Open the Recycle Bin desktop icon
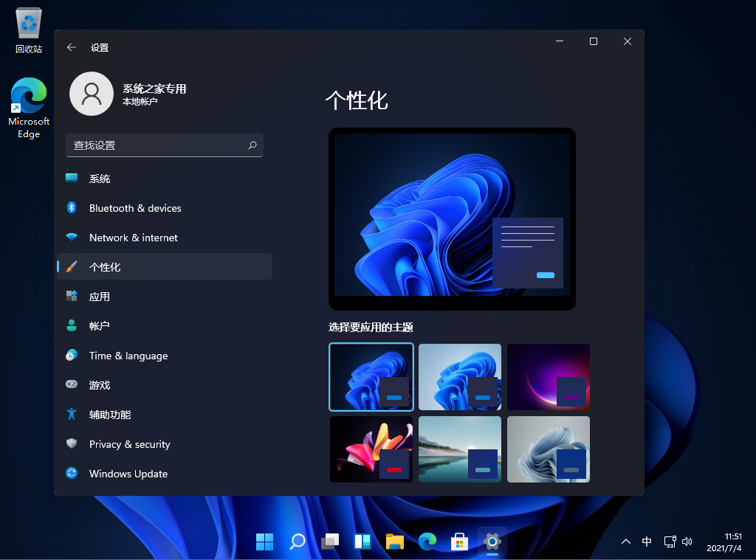 click(29, 31)
